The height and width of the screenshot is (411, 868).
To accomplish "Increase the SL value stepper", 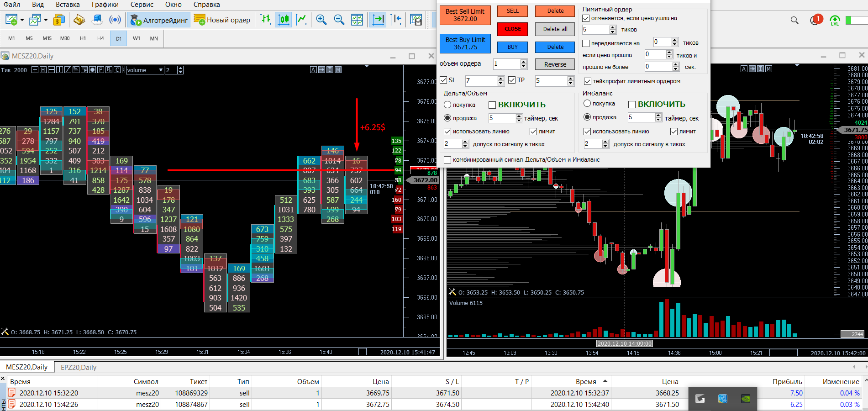I will pos(501,79).
